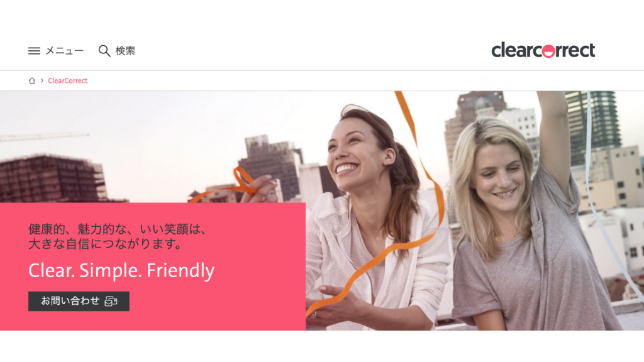644x362 pixels.
Task: Open the ClearCorrect breadcrumb link
Action: pyautogui.click(x=67, y=81)
